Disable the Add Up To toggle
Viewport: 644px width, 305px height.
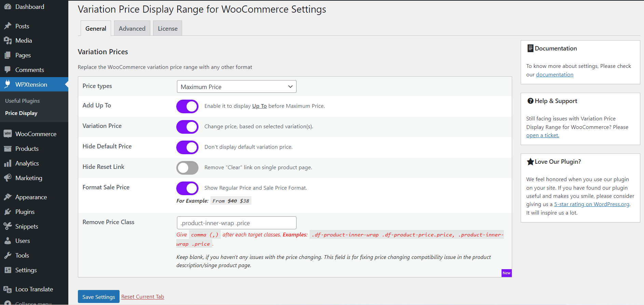pyautogui.click(x=187, y=106)
